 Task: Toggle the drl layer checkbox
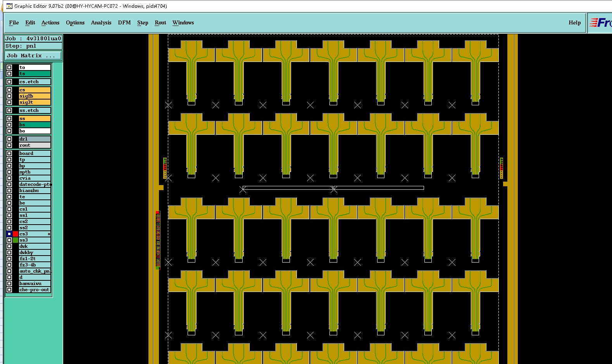pos(9,139)
